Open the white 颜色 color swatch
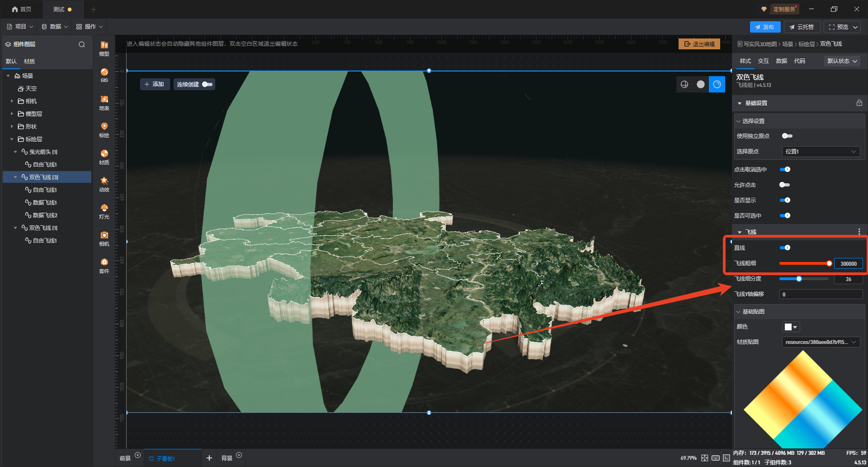 (x=791, y=327)
